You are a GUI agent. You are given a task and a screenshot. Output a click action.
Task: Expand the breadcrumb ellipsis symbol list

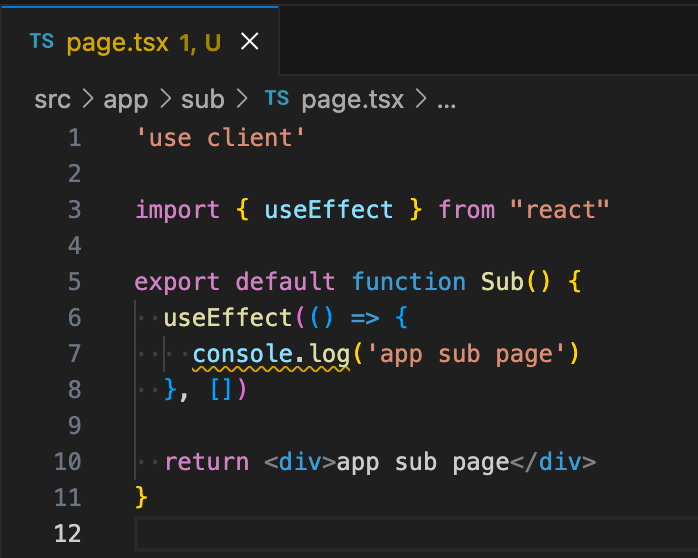tap(446, 104)
